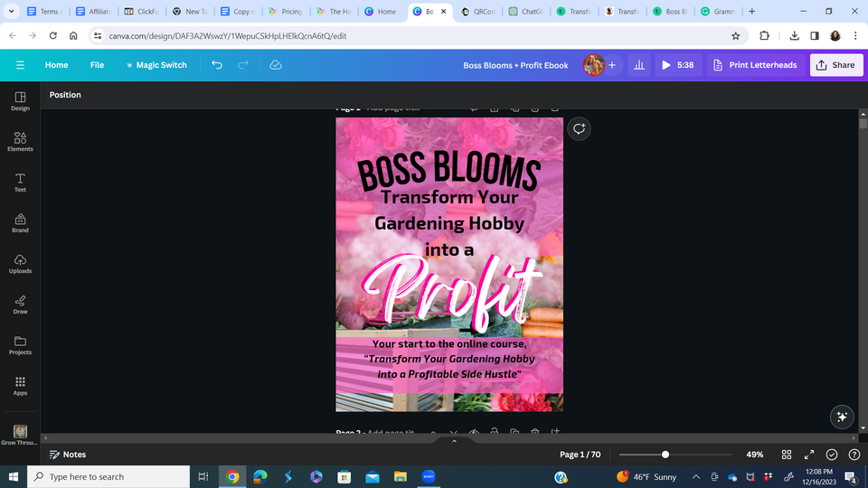Viewport: 868px width, 488px height.
Task: Open Magic Switch menu
Action: [156, 65]
